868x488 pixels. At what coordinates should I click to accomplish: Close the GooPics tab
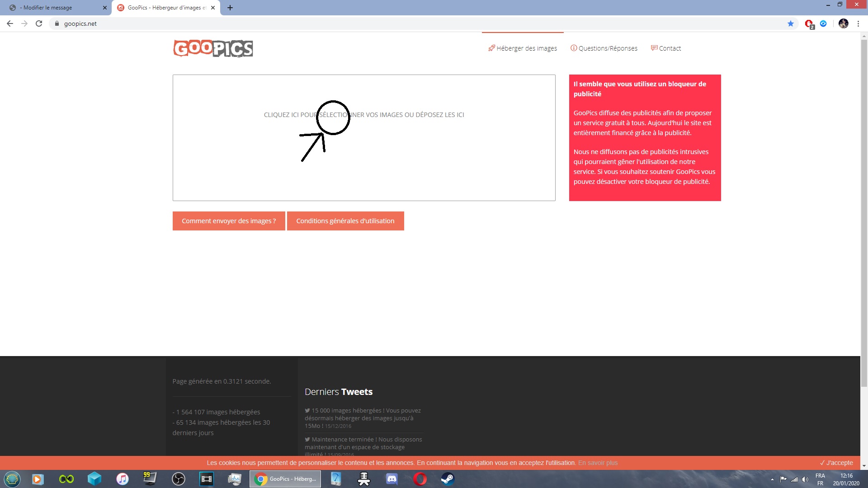(x=213, y=8)
